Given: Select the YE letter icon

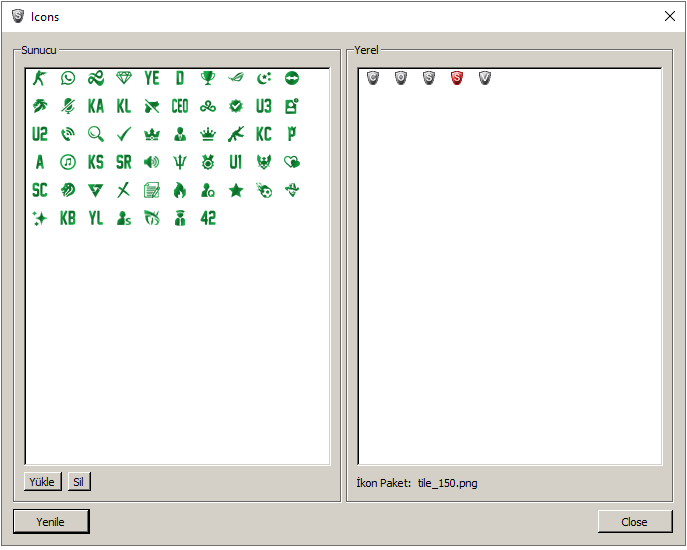Looking at the screenshot, I should [152, 78].
